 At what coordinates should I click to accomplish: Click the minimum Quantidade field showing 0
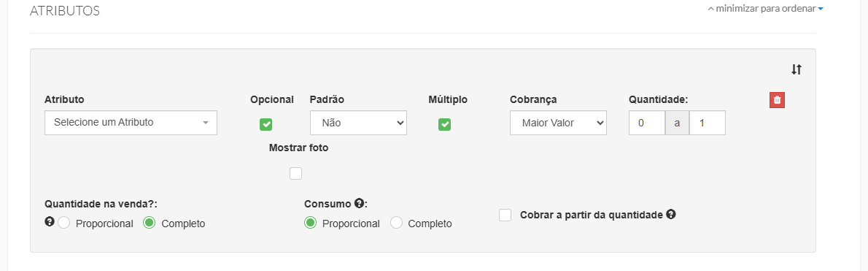coord(646,123)
